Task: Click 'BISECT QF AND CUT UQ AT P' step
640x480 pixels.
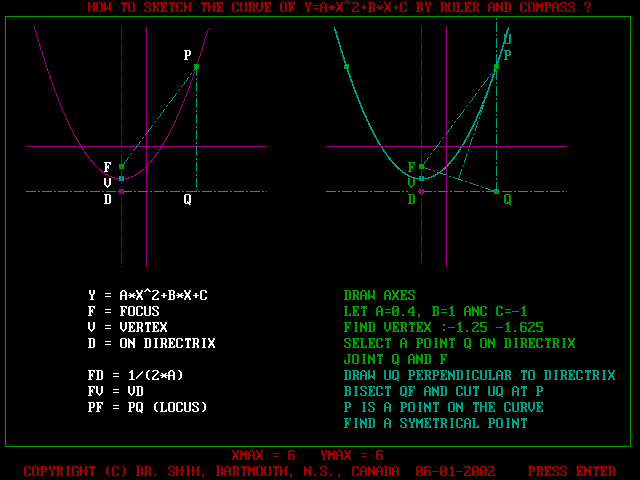Action: click(444, 391)
